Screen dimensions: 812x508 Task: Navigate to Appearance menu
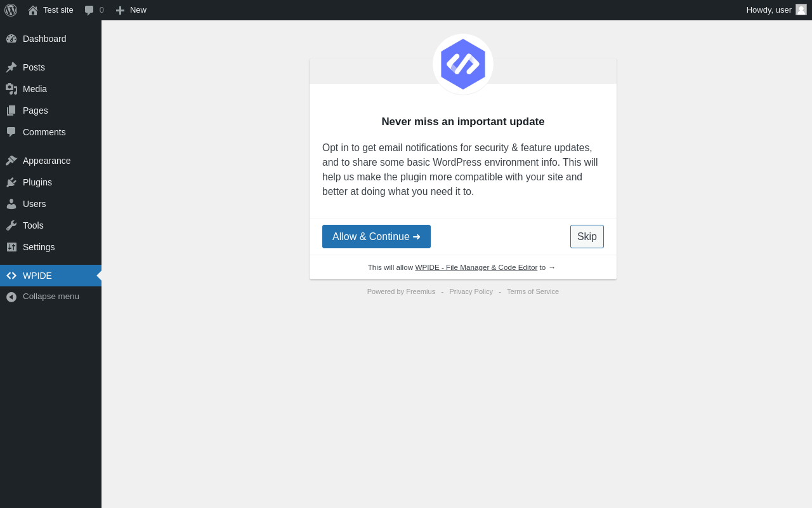tap(51, 161)
